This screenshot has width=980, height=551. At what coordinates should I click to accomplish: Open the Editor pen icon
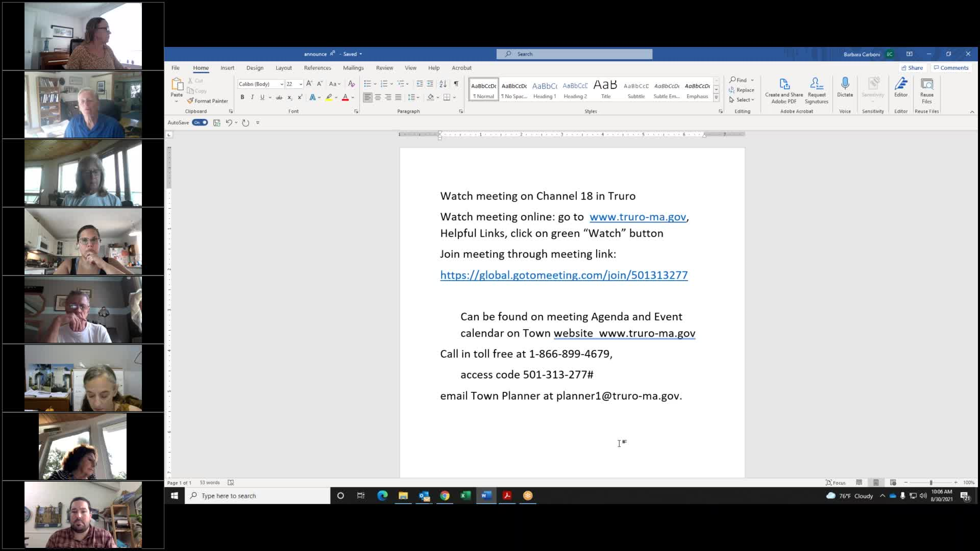tap(901, 84)
